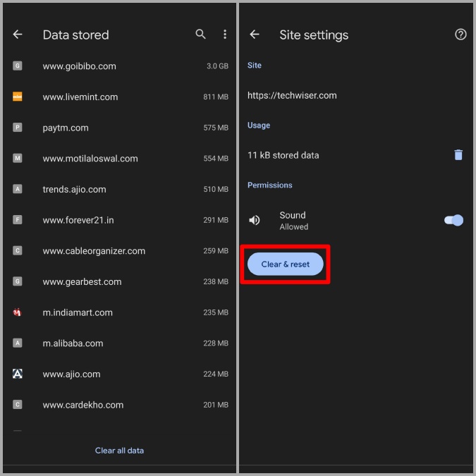Image resolution: width=476 pixels, height=476 pixels.
Task: Tap the gearbest G favicon
Action: [18, 281]
